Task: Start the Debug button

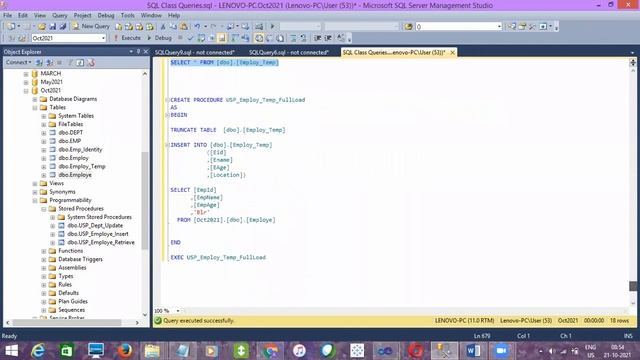Action: tap(160, 38)
